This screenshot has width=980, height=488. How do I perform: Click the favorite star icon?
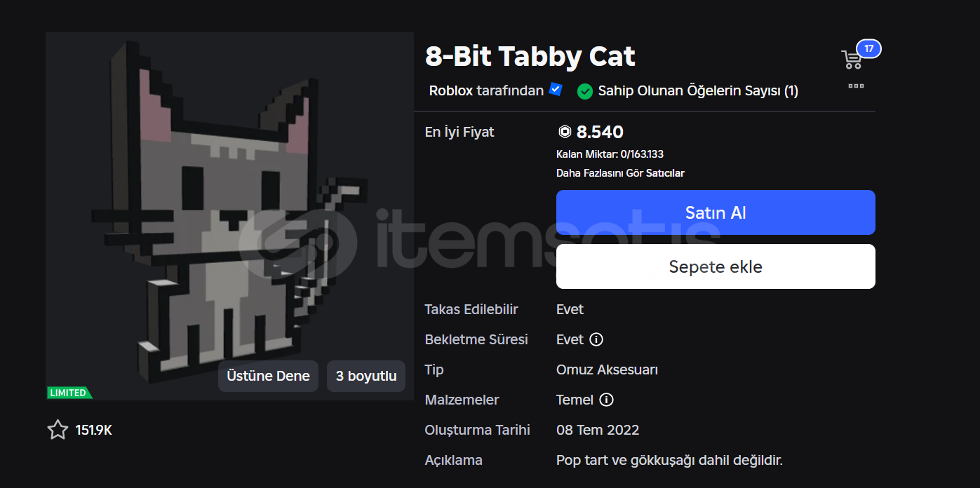[x=58, y=430]
